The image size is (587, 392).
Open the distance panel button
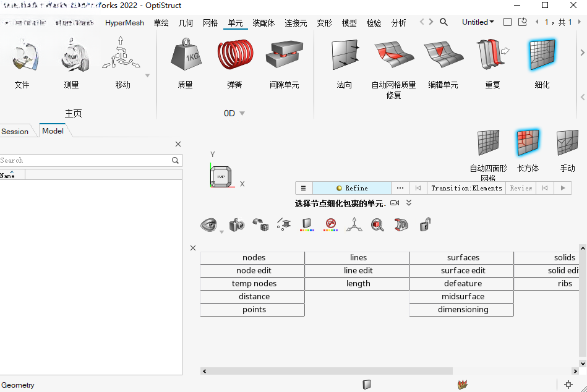click(x=253, y=297)
